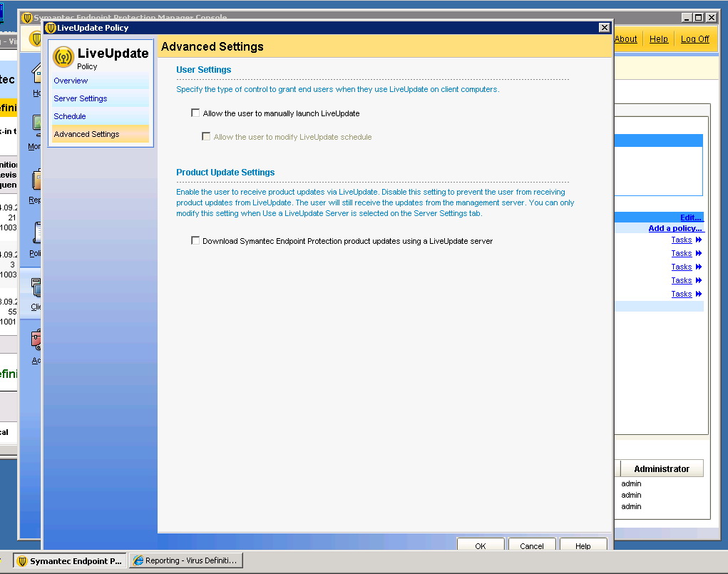The width and height of the screenshot is (728, 574).
Task: Click the Edit... link in the console
Action: [x=691, y=217]
